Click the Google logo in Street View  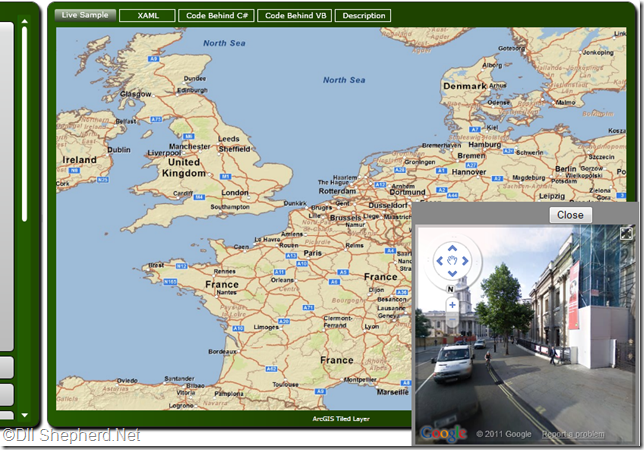pyautogui.click(x=444, y=434)
